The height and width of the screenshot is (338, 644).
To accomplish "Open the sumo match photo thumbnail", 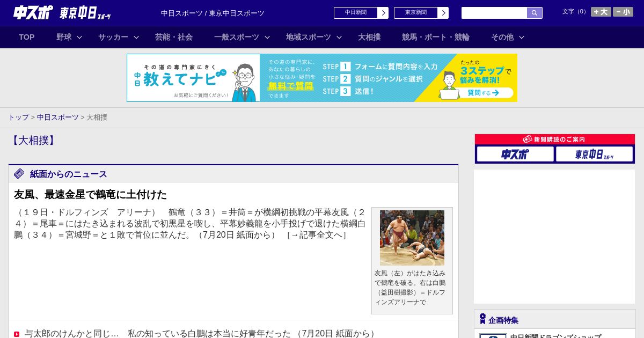I will click(x=412, y=238).
